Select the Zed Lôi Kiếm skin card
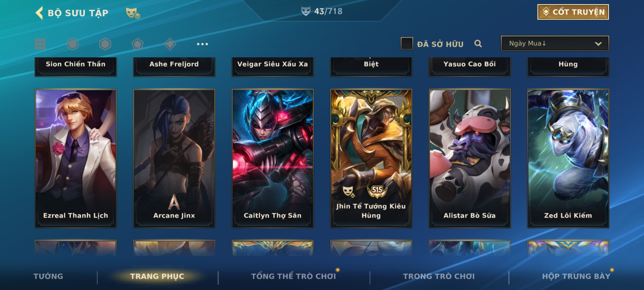Viewport: 644px width, 290px height. (568, 158)
